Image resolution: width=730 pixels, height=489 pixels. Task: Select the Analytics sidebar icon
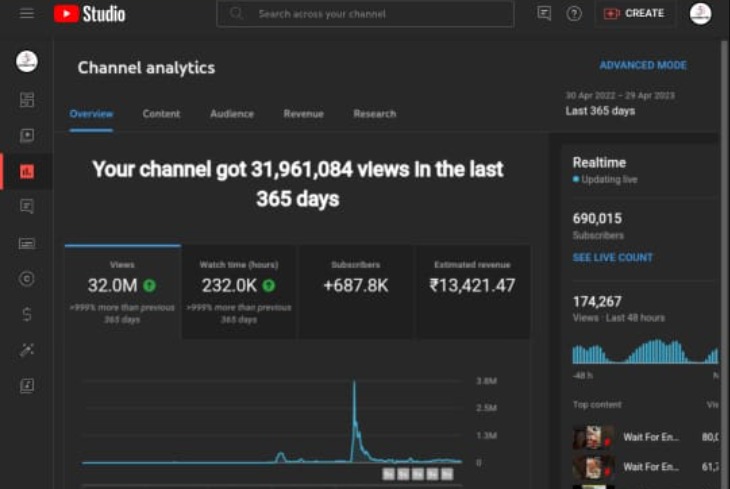click(x=27, y=171)
